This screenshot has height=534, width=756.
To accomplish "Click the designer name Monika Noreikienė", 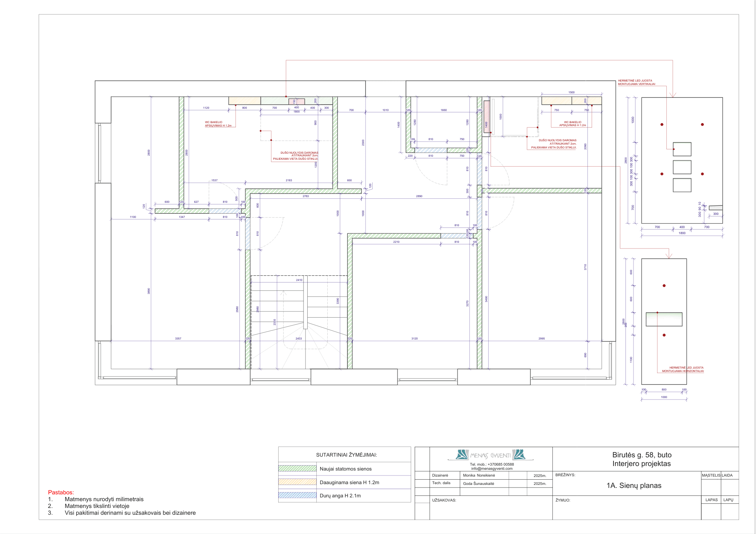I will pyautogui.click(x=479, y=475).
